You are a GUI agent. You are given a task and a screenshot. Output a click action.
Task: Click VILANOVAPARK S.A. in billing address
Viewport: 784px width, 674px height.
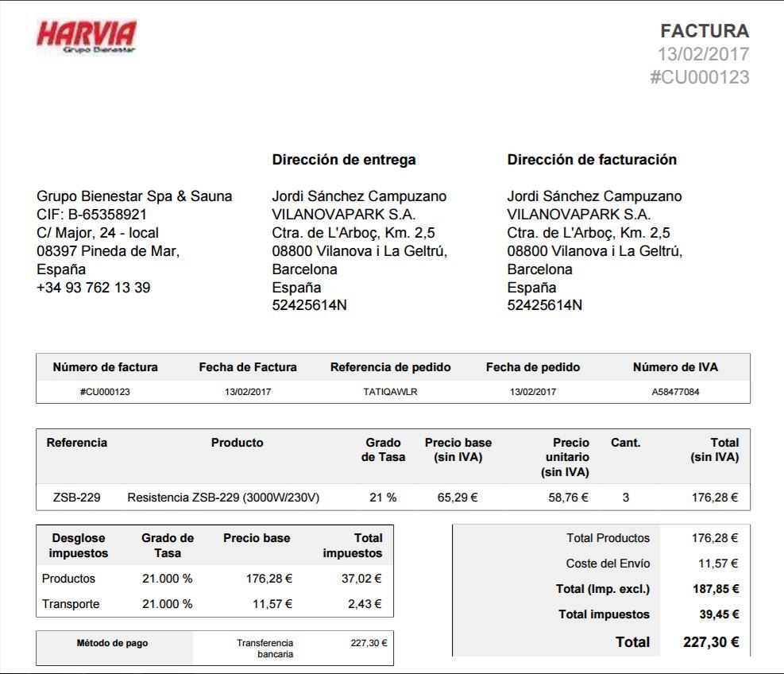coord(578,214)
